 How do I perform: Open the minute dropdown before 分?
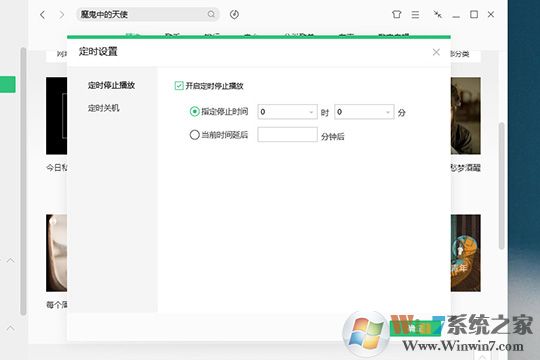(x=364, y=112)
